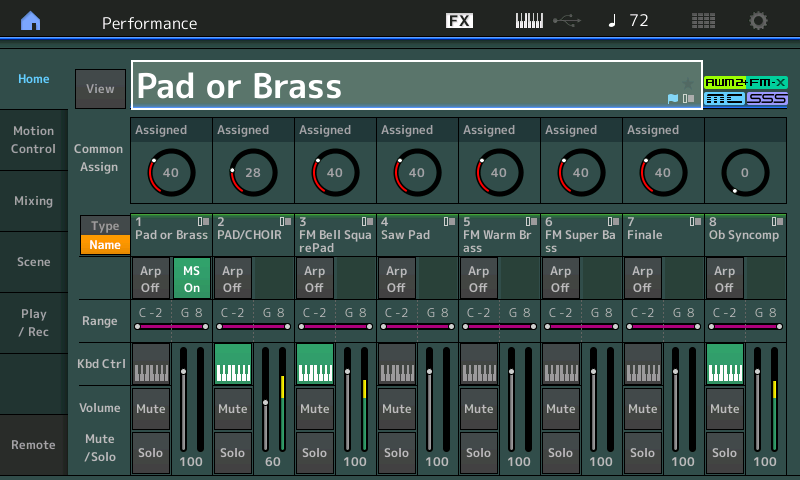Image resolution: width=800 pixels, height=480 pixels.
Task: Tap the Home house icon
Action: pos(31,21)
